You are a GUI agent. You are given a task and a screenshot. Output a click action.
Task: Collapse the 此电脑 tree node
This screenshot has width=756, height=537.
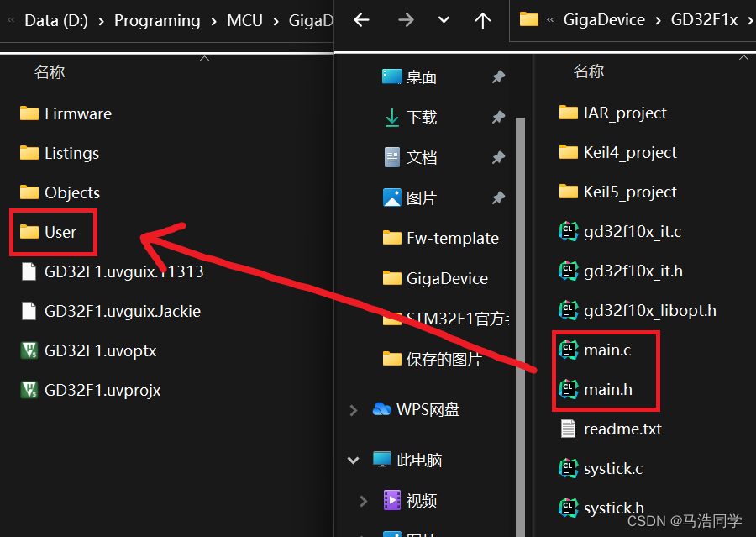pos(354,461)
